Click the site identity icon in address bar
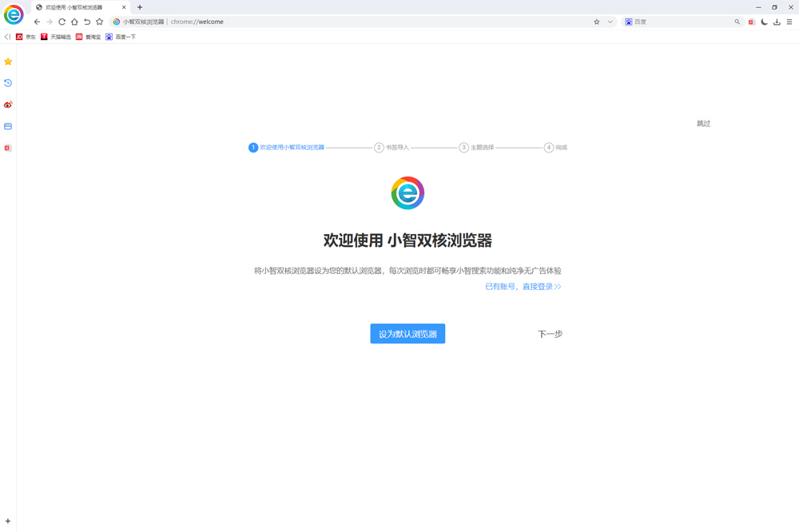Image resolution: width=799 pixels, height=532 pixels. click(117, 22)
